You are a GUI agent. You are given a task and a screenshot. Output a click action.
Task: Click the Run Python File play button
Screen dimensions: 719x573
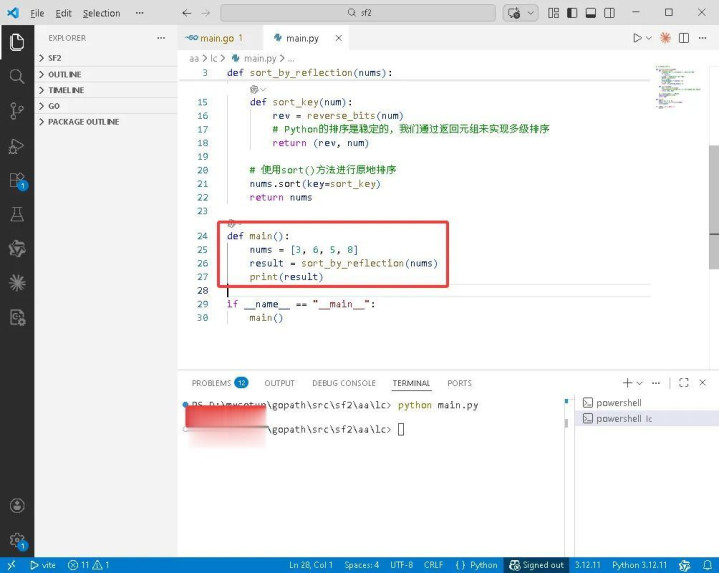[637, 38]
